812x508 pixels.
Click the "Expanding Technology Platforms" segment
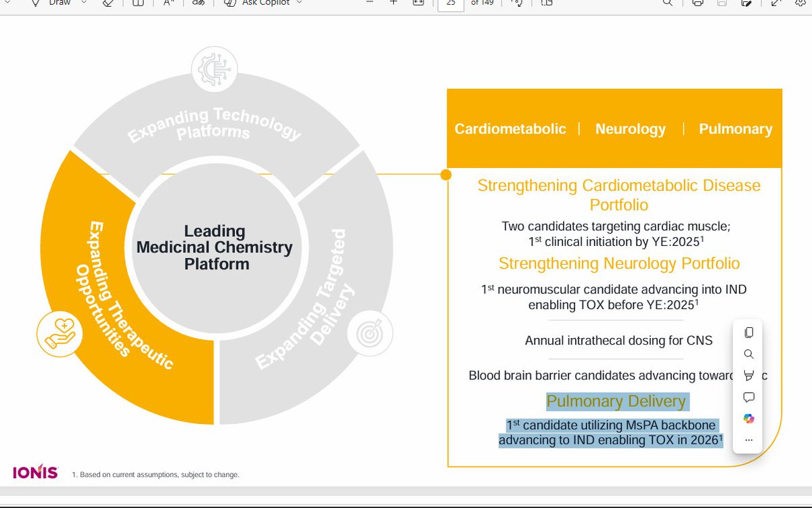pyautogui.click(x=215, y=124)
